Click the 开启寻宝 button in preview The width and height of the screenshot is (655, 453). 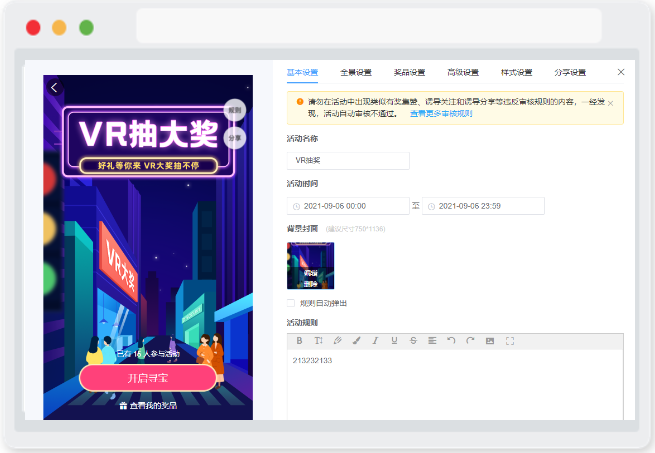coord(148,378)
